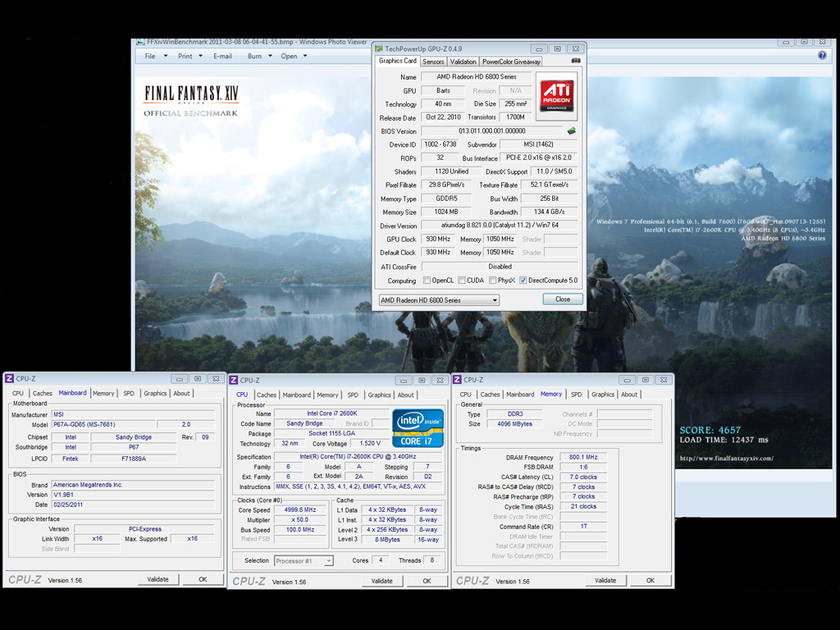Enable the OpenCL checkbox

(x=427, y=281)
